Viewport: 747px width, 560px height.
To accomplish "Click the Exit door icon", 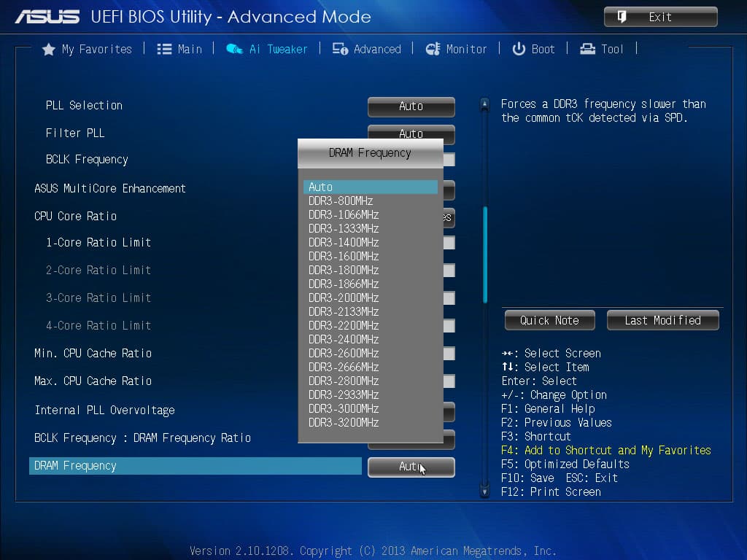I will pyautogui.click(x=622, y=17).
